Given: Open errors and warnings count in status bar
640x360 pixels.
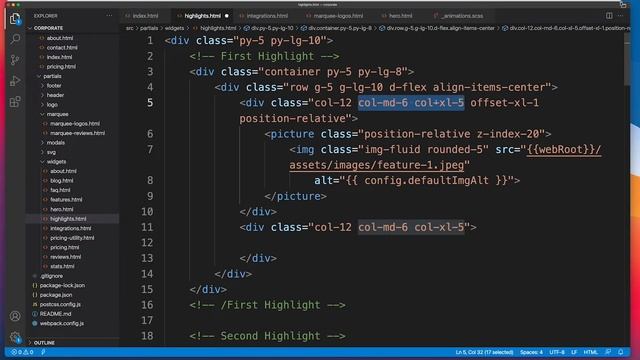Looking at the screenshot, I should pyautogui.click(x=22, y=352).
